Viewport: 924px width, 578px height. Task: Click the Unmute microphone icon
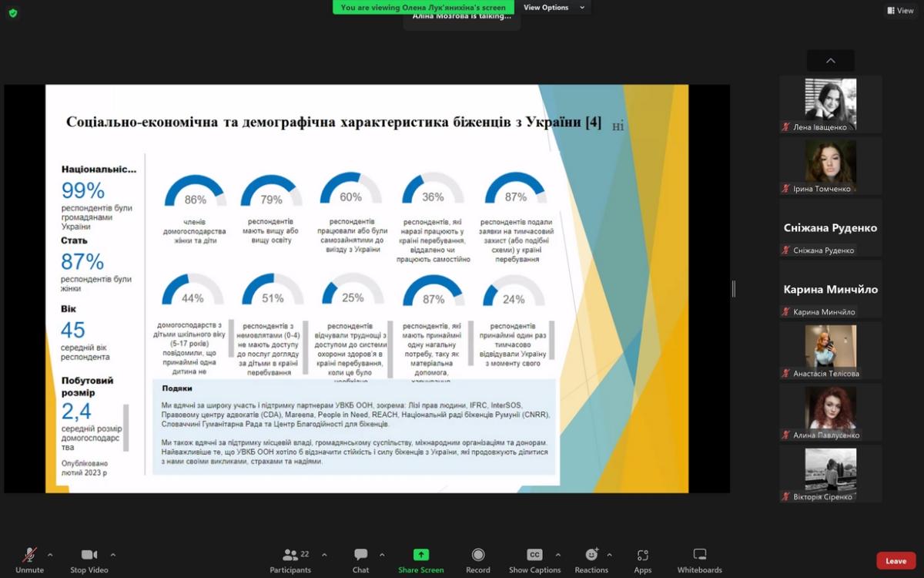coord(29,555)
